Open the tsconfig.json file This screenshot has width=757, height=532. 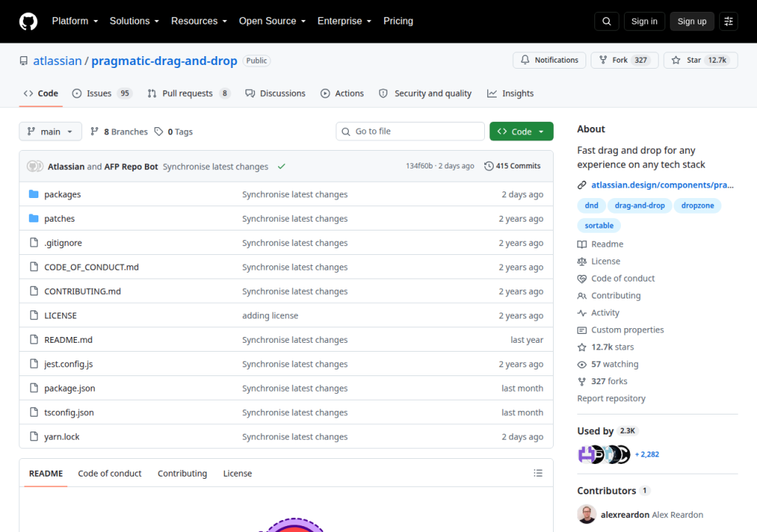click(x=69, y=412)
